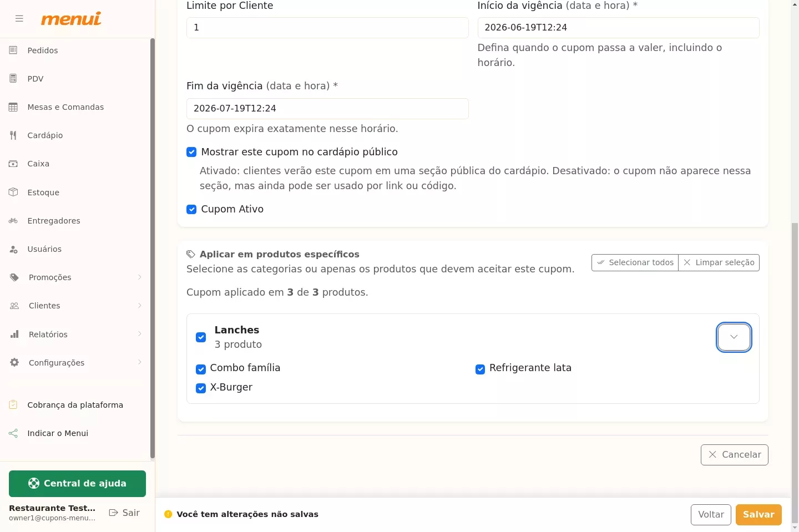The width and height of the screenshot is (799, 532).
Task: Click the logout arrow icon beside Sair
Action: click(113, 513)
